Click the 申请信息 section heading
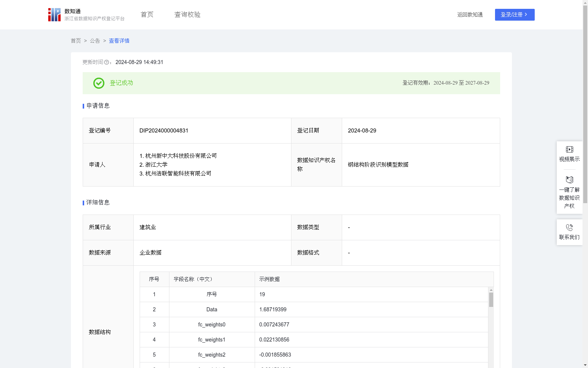This screenshot has width=588, height=368. click(98, 106)
